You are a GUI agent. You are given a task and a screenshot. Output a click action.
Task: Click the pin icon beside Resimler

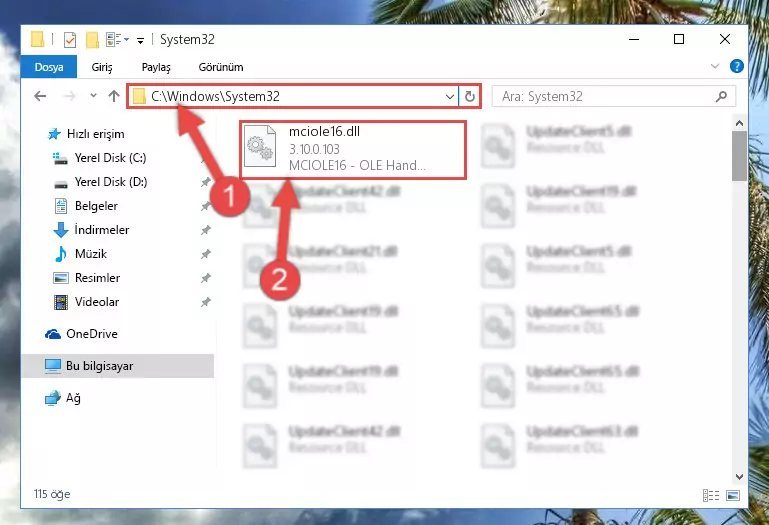pyautogui.click(x=205, y=278)
